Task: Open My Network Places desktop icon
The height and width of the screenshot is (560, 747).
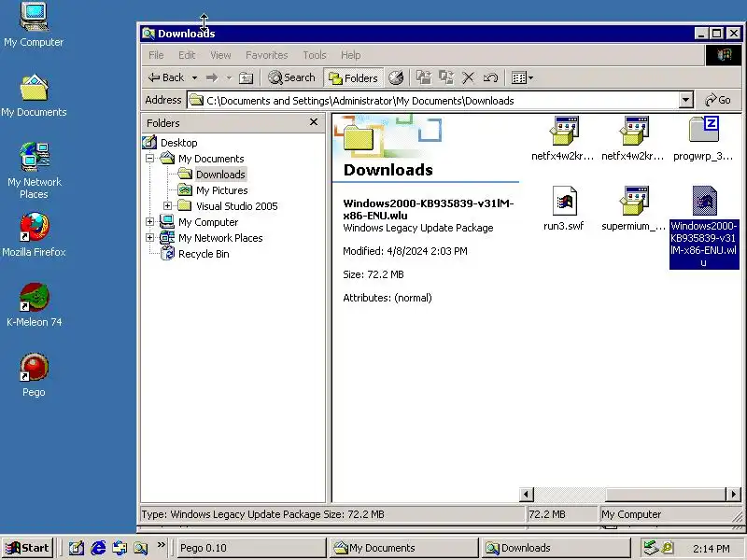Action: 34,171
